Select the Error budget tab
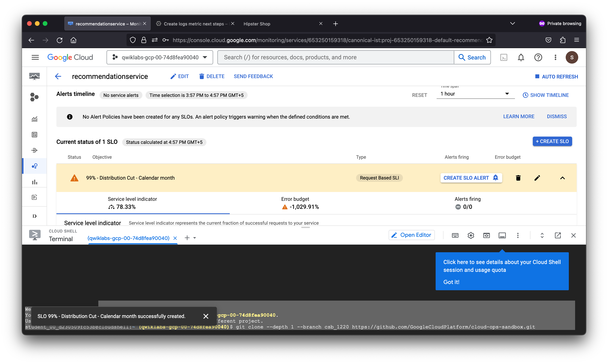Viewport: 608px width, 364px height. [x=316, y=203]
